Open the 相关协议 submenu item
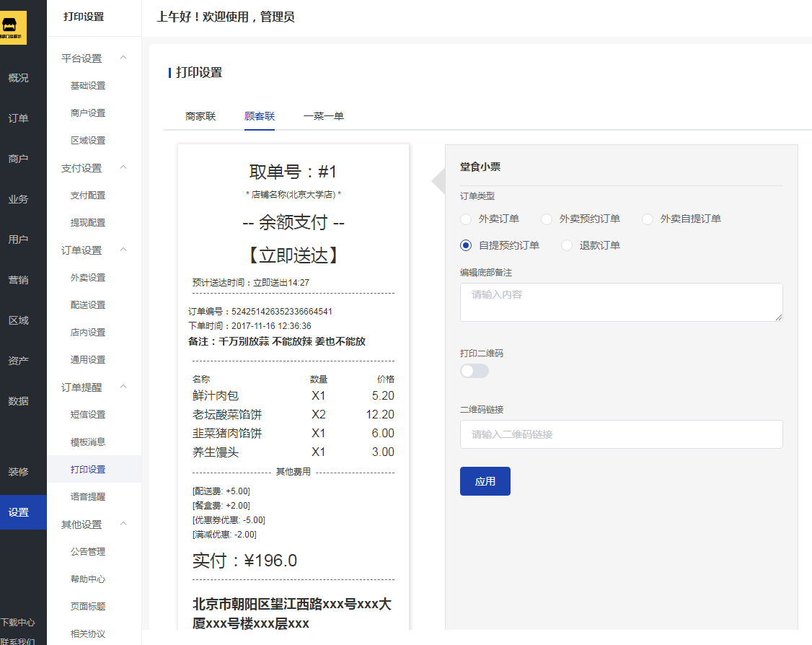Screen dimensions: 812x645 point(88,633)
